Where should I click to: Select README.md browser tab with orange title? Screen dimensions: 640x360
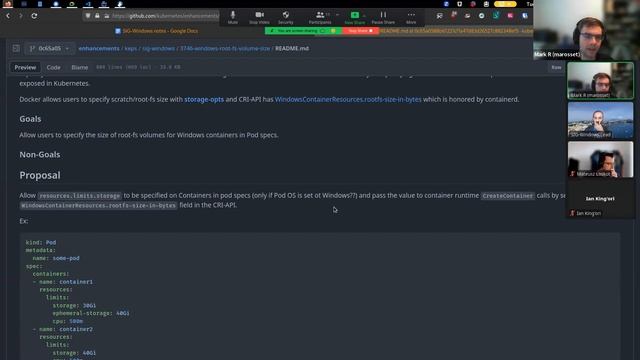pyautogui.click(x=456, y=31)
